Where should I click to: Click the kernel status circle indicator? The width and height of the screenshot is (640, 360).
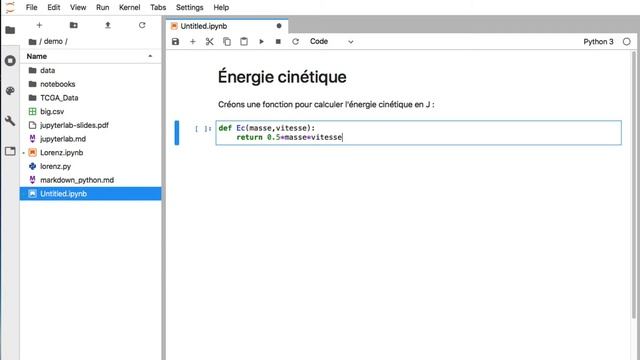(627, 42)
